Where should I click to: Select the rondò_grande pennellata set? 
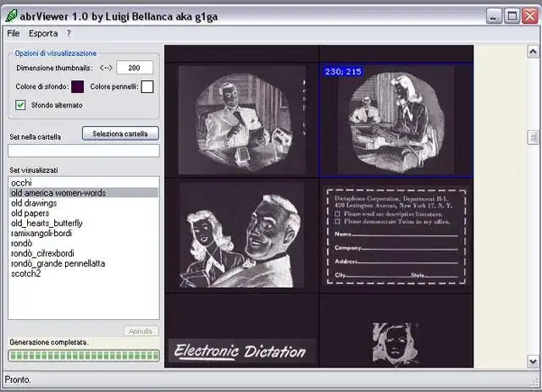(x=84, y=263)
